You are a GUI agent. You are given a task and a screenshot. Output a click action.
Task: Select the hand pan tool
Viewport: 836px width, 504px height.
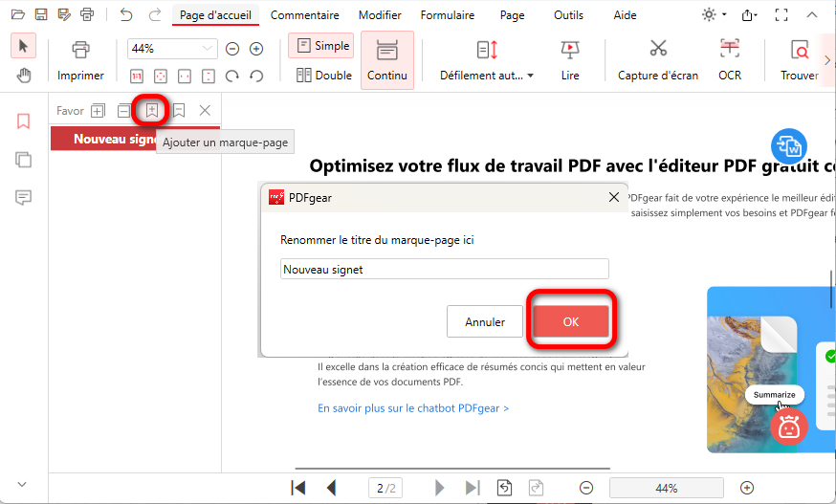click(x=24, y=76)
